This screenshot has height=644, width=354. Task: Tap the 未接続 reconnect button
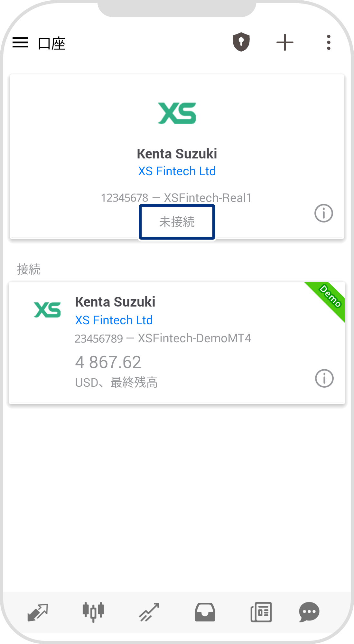click(177, 222)
